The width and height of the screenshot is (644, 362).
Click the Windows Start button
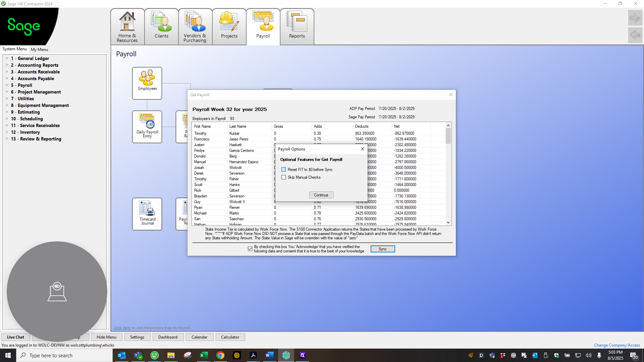[8, 355]
